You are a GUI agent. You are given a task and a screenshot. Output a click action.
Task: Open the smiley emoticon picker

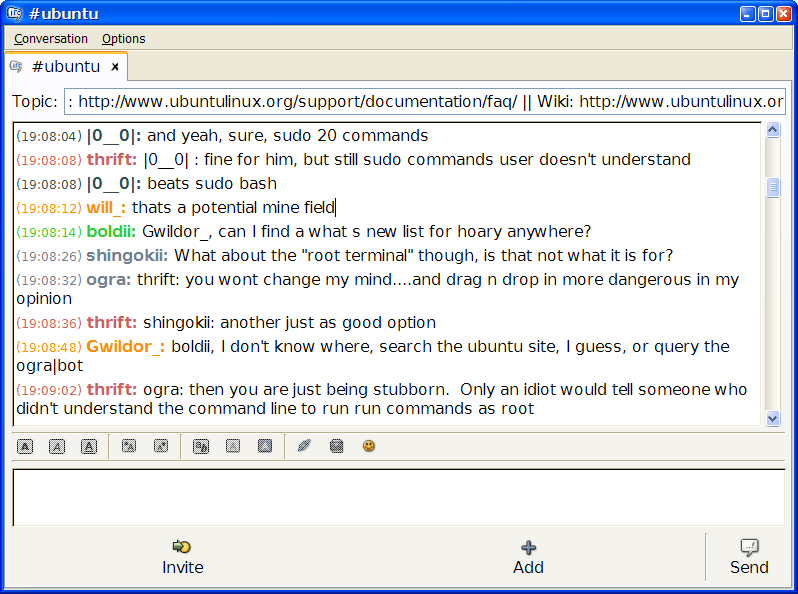pyautogui.click(x=369, y=446)
